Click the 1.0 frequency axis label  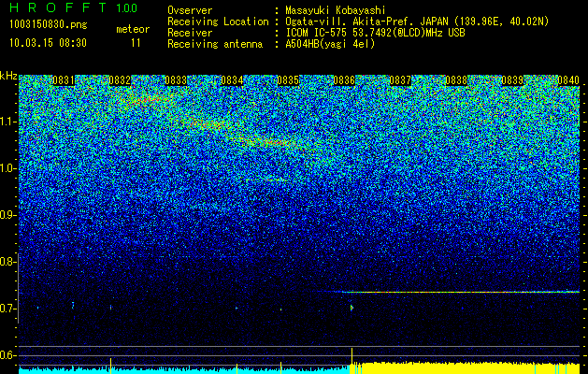point(7,168)
